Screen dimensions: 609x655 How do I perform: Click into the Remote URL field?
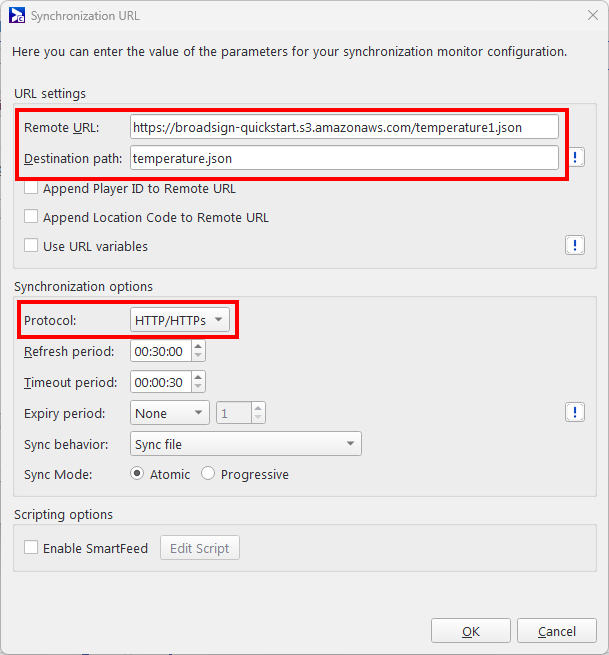click(344, 127)
